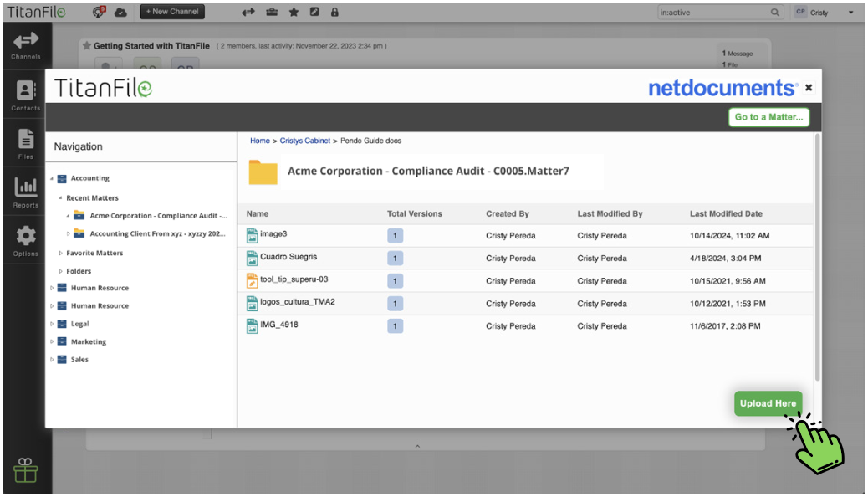Click the lock icon in toolbar
The height and width of the screenshot is (497, 868).
pos(335,12)
